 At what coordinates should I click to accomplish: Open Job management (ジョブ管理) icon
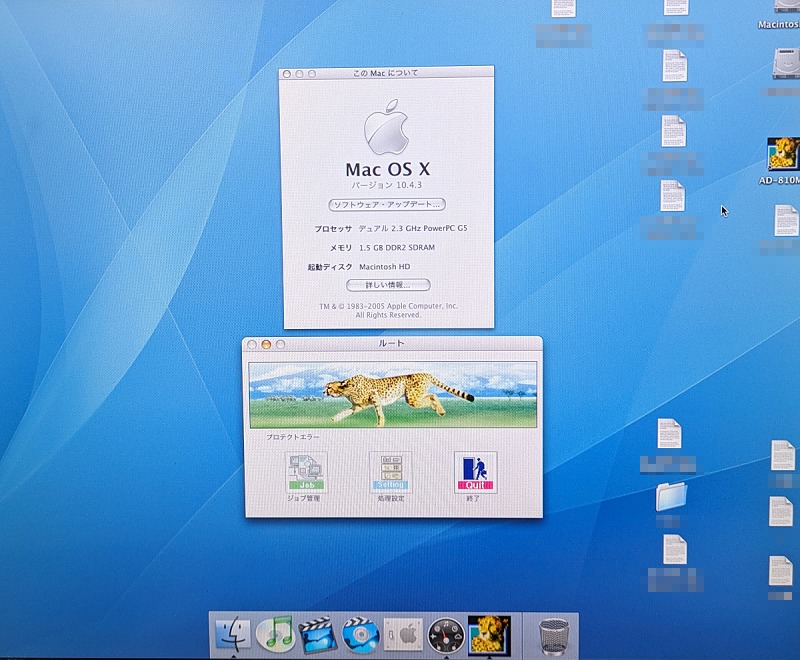click(306, 472)
